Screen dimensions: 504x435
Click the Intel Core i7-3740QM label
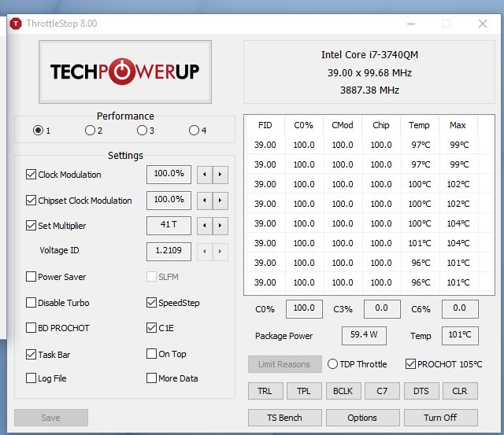[x=369, y=55]
